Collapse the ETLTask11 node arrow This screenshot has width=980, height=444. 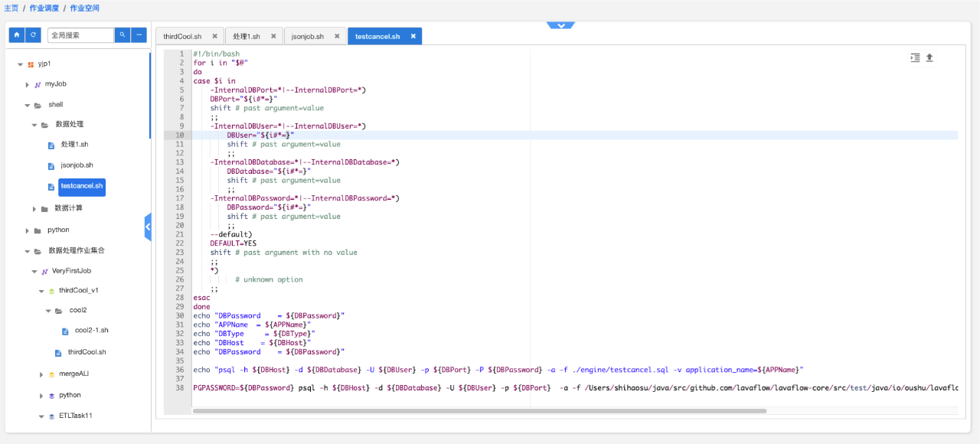click(41, 416)
